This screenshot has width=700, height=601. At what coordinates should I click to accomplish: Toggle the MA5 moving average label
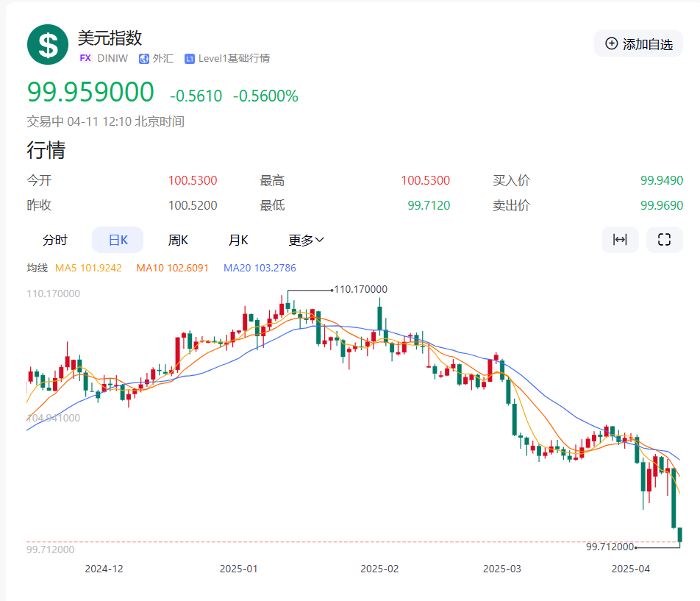[88, 268]
